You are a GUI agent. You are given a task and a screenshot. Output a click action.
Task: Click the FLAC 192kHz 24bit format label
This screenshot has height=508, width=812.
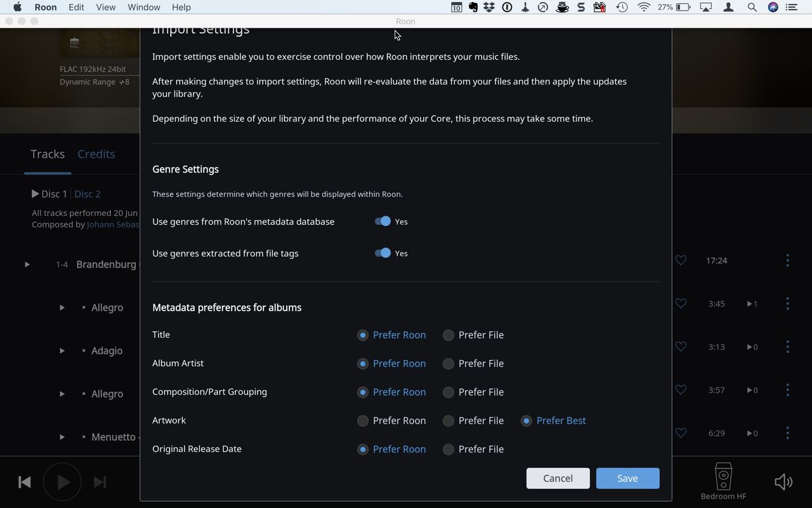(93, 69)
